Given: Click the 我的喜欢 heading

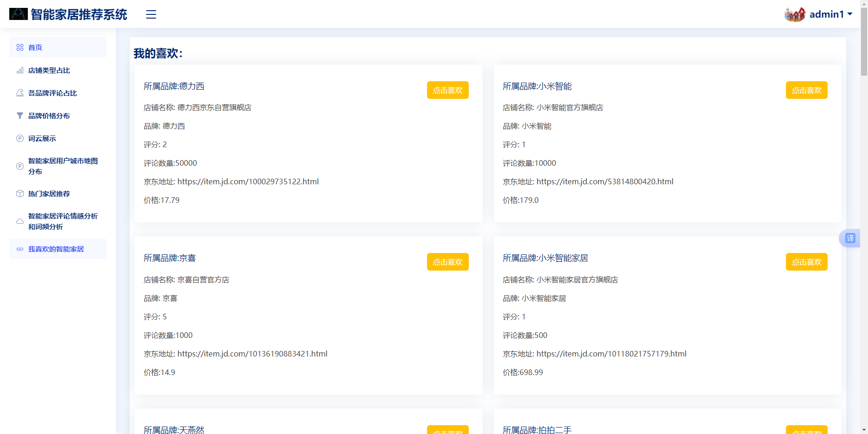Looking at the screenshot, I should (x=158, y=53).
